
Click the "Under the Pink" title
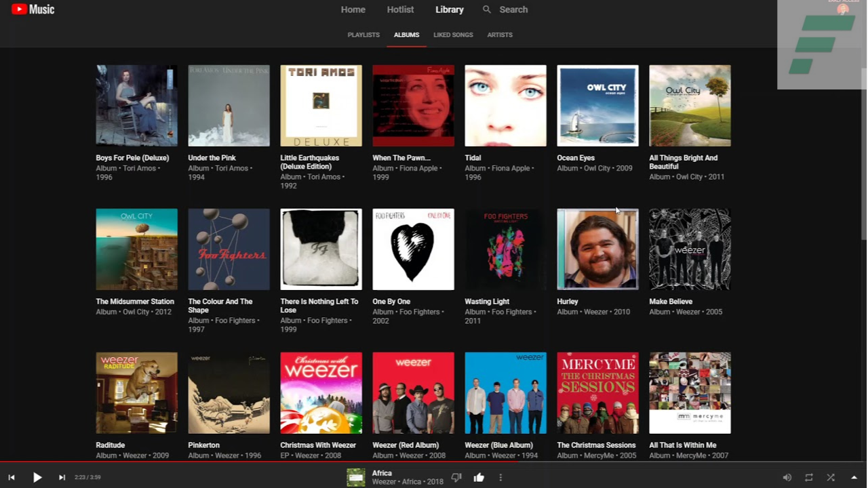pos(212,158)
